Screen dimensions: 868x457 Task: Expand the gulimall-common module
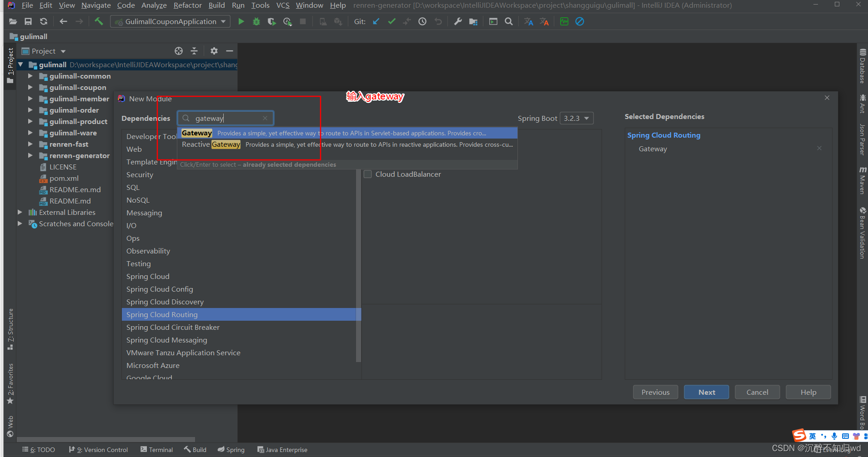click(x=30, y=76)
